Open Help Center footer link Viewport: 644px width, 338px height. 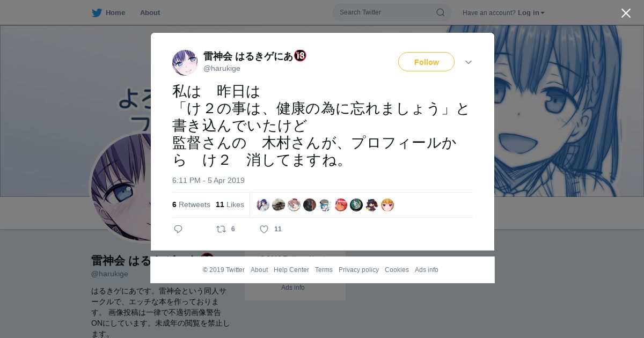(x=291, y=270)
